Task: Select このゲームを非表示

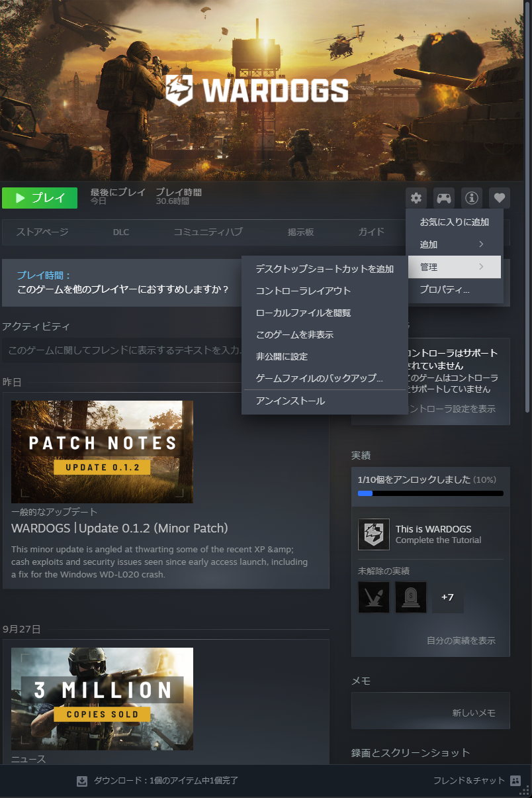Action: point(325,334)
